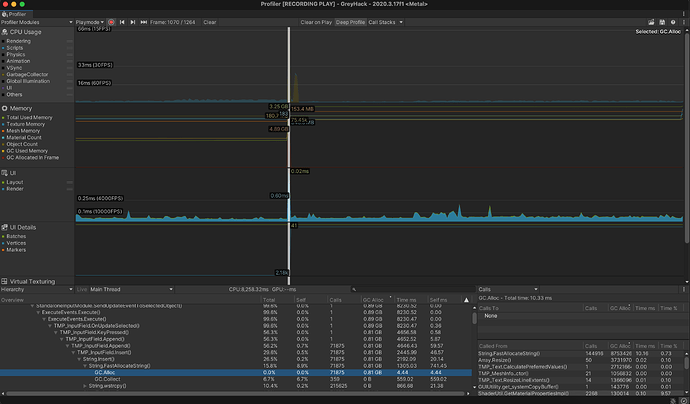690x404 pixels.
Task: Select the Virtual Texturing module icon
Action: tap(4, 282)
